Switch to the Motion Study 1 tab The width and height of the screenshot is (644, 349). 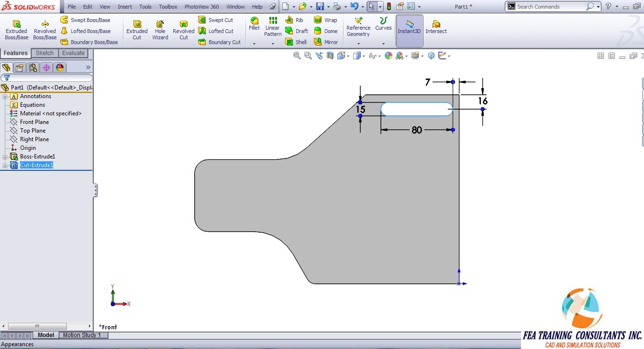(x=83, y=335)
